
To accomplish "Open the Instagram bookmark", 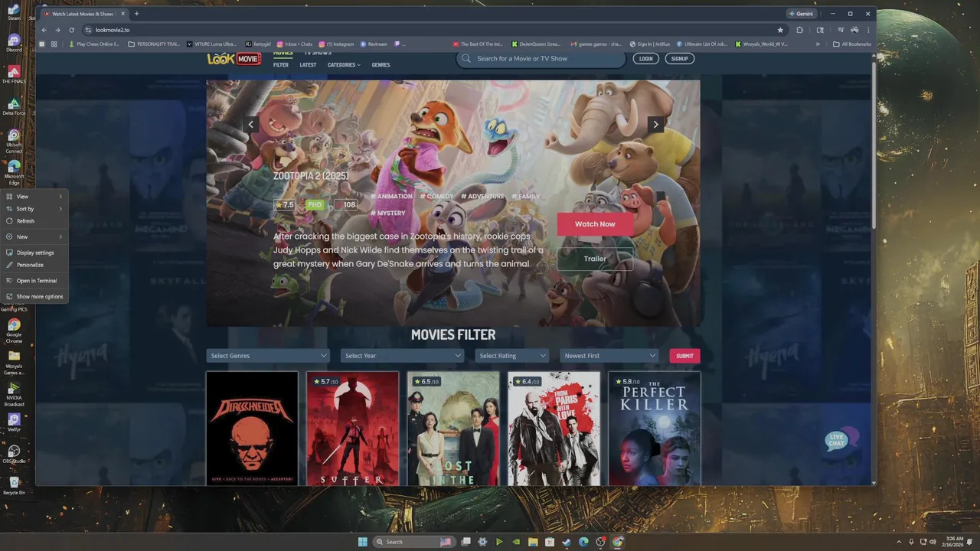I will (x=337, y=44).
